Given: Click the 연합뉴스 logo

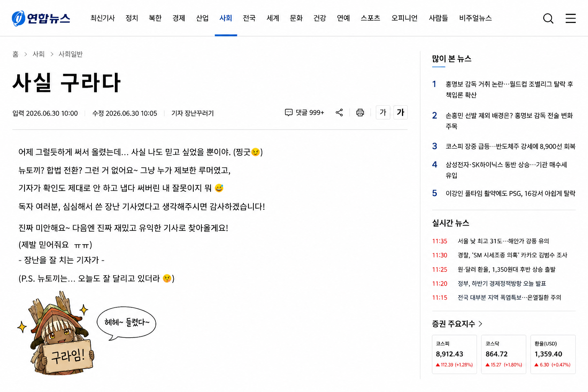Looking at the screenshot, I should 41,18.
